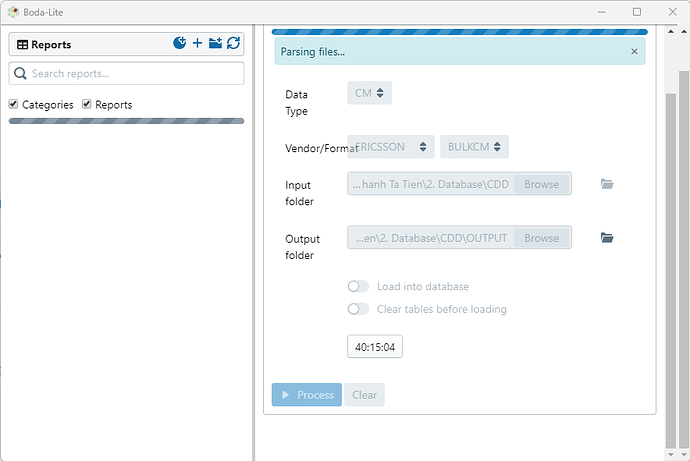Click the Input folder label
The width and height of the screenshot is (690, 461).
(x=299, y=193)
